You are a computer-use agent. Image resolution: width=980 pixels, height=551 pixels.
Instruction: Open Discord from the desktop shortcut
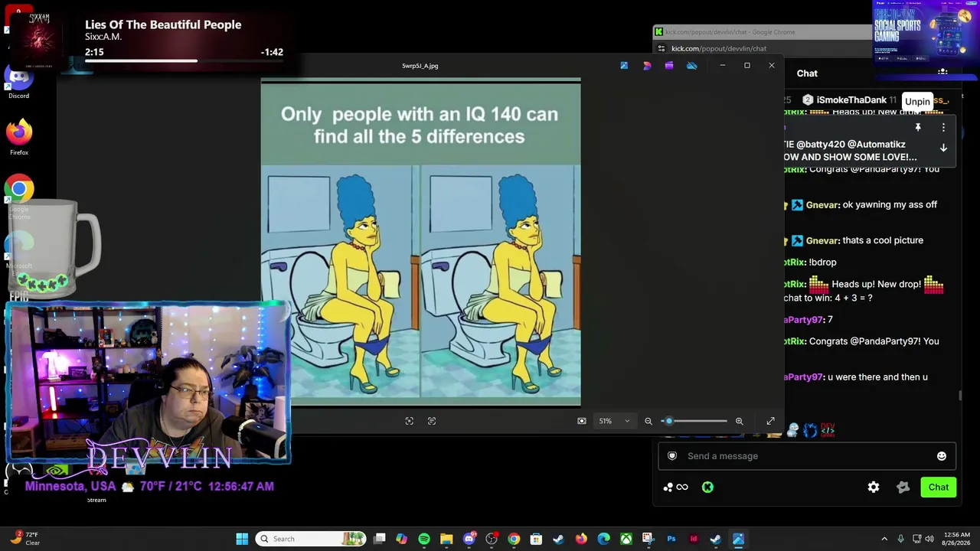coord(19,81)
